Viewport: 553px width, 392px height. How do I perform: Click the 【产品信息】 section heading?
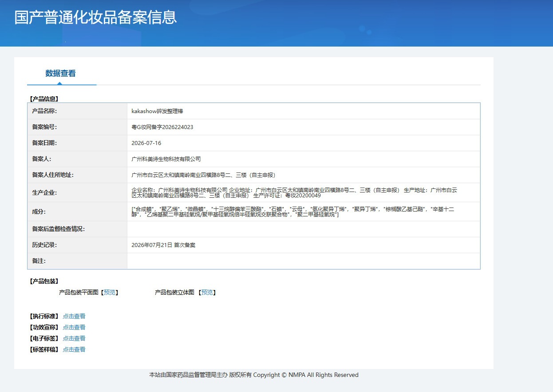tap(44, 99)
